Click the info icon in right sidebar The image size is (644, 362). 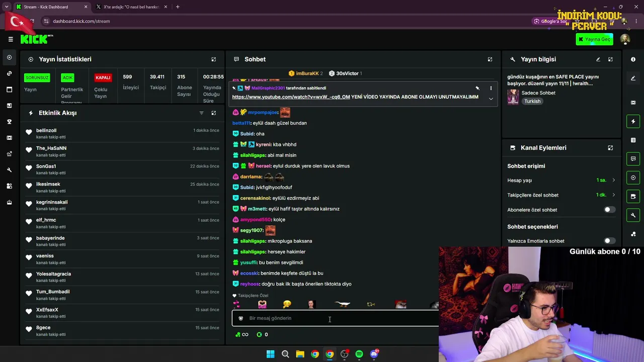[x=633, y=59]
